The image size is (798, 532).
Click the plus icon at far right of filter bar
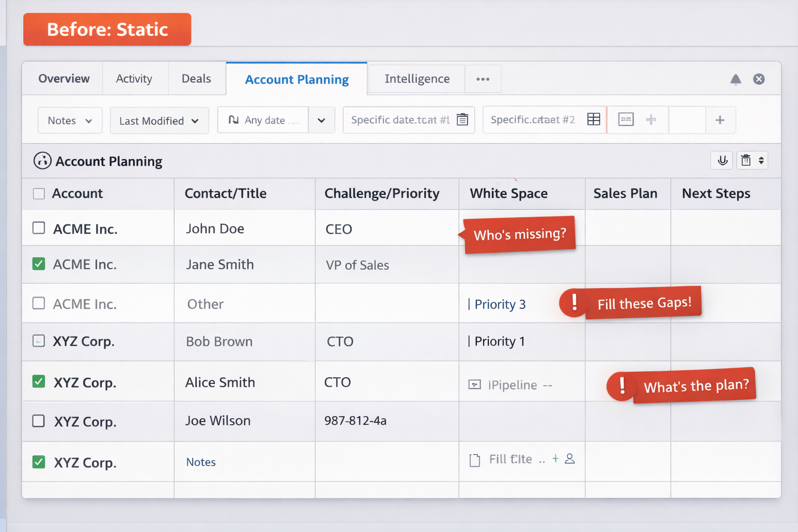(720, 120)
